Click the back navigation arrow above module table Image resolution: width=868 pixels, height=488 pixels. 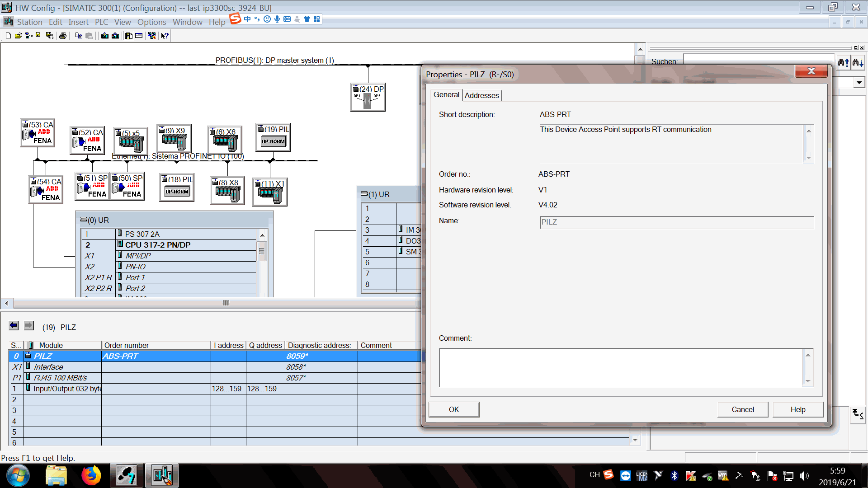tap(14, 325)
